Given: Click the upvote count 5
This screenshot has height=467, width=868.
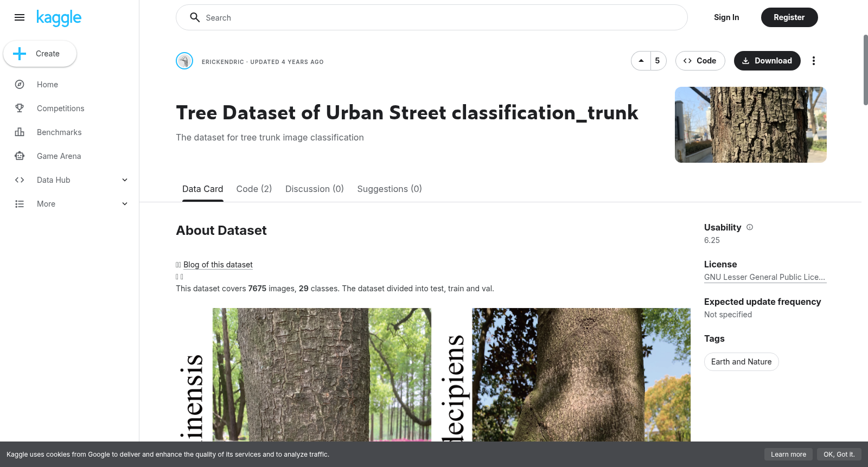Looking at the screenshot, I should (x=658, y=61).
